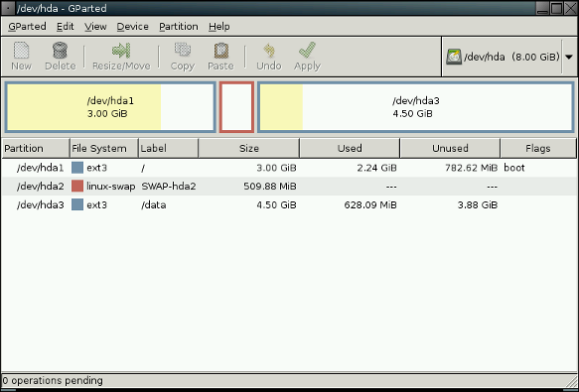Click the Copy partition icon
Screen dimensions: 579x392
(183, 50)
